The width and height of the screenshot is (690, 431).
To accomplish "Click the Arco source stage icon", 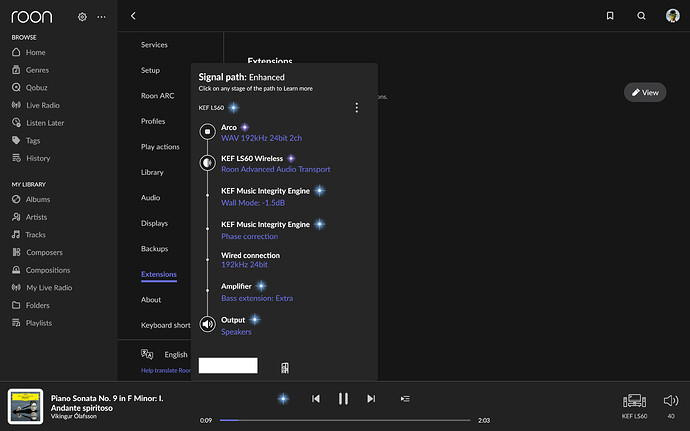I will pos(207,132).
